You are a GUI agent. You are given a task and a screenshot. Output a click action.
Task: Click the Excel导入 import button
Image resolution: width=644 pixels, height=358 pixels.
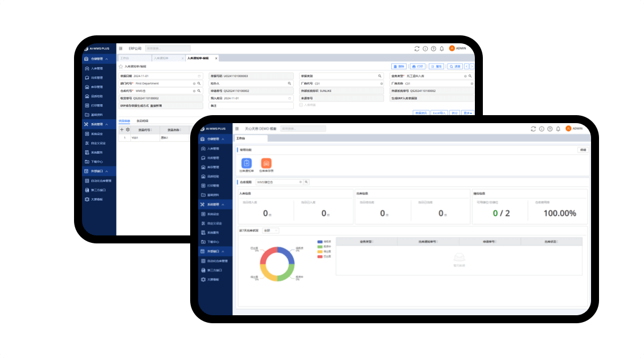(439, 113)
